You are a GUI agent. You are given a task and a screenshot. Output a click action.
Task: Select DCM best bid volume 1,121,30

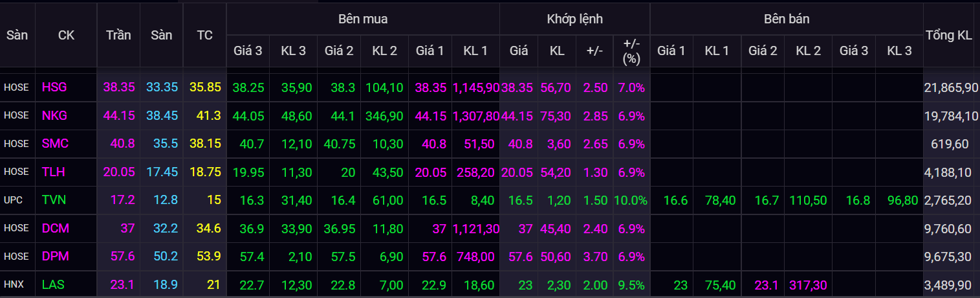pos(476,228)
